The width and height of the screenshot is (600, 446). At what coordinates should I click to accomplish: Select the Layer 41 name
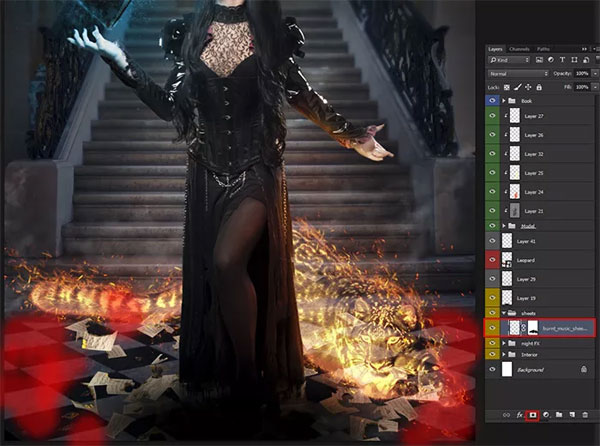[x=526, y=241]
